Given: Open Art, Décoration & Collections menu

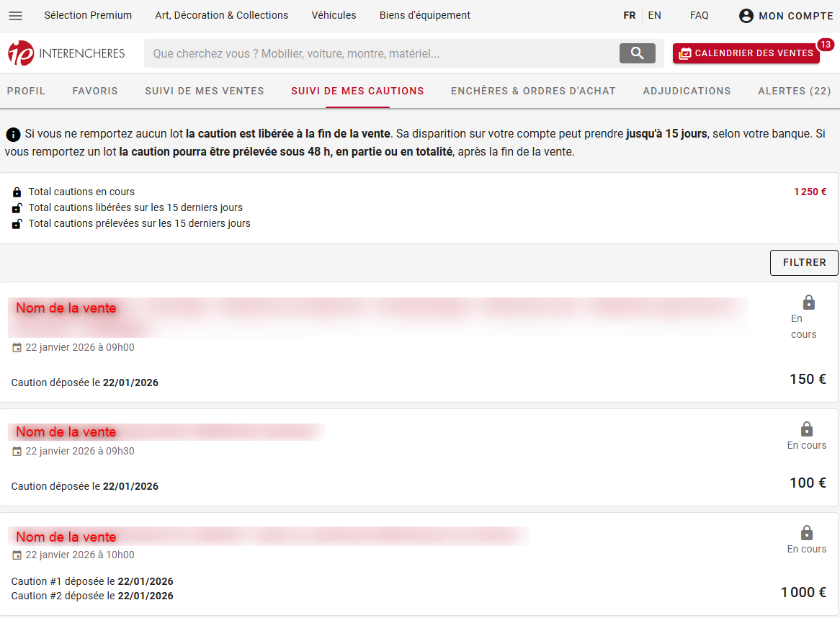Looking at the screenshot, I should coord(221,15).
